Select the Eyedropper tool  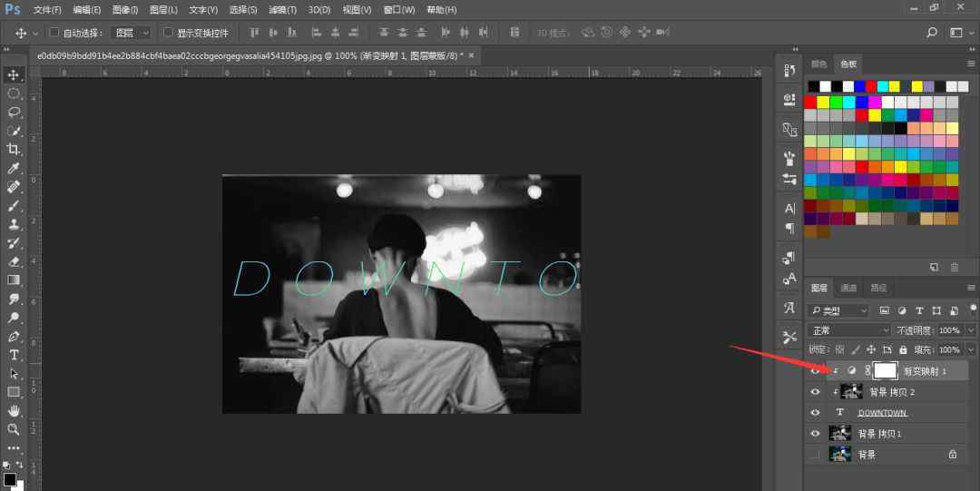pyautogui.click(x=13, y=168)
